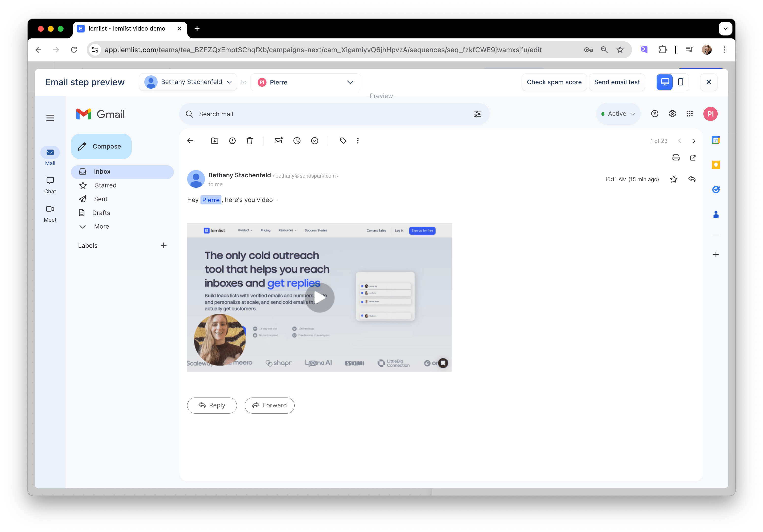Open a new browser tab
This screenshot has width=763, height=532.
[x=197, y=29]
